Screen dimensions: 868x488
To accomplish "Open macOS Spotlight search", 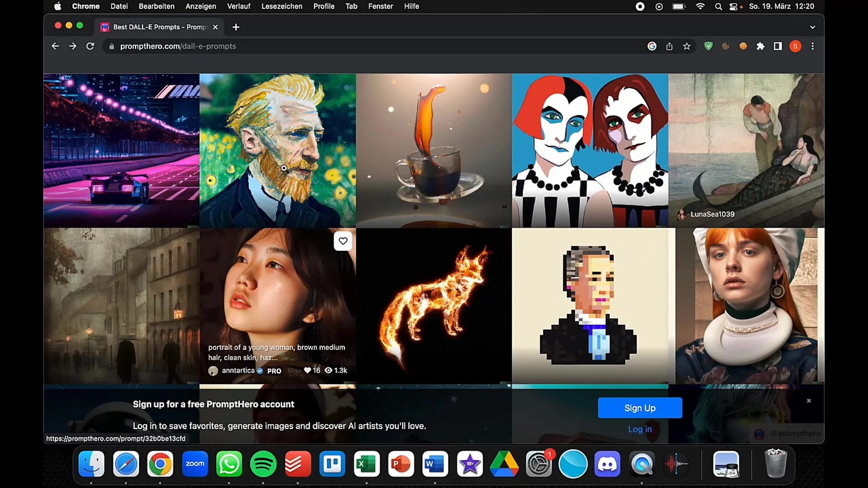I will click(x=718, y=6).
